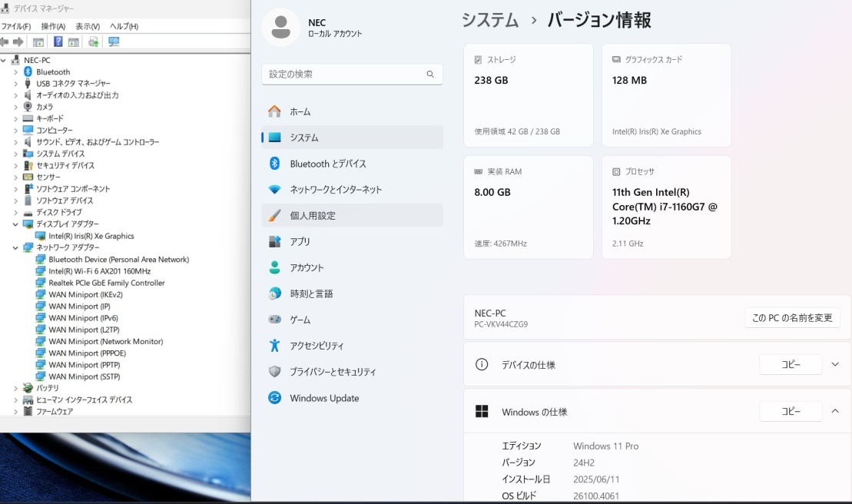Click the Windows logo beside Windows の仕様
The height and width of the screenshot is (504, 852).
coord(482,411)
